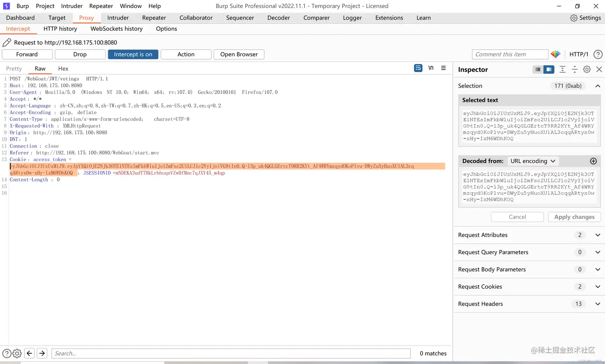This screenshot has width=605, height=364.
Task: Open the Project menu
Action: [45, 6]
